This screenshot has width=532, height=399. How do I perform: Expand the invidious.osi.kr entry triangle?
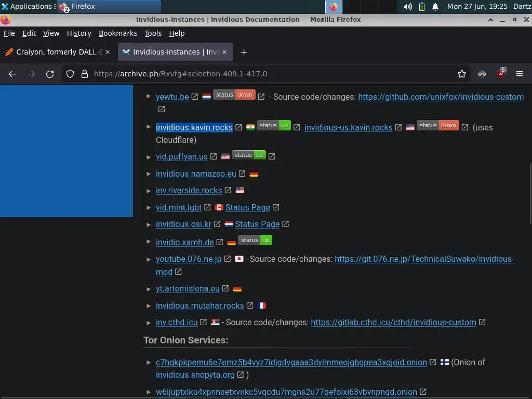coord(148,224)
